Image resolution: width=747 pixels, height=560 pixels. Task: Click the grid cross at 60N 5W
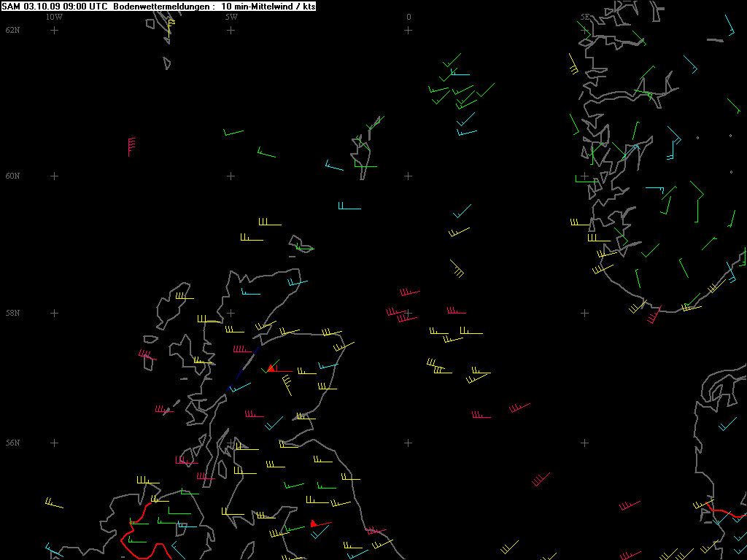(231, 176)
